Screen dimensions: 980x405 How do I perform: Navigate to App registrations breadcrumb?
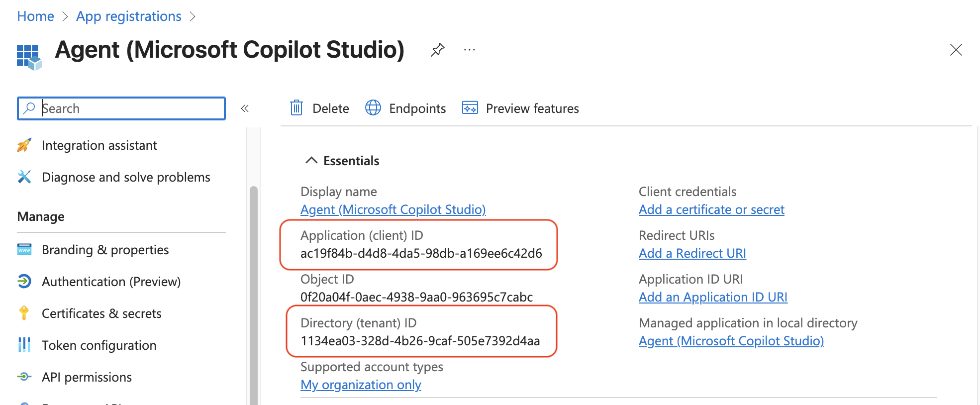pos(128,16)
